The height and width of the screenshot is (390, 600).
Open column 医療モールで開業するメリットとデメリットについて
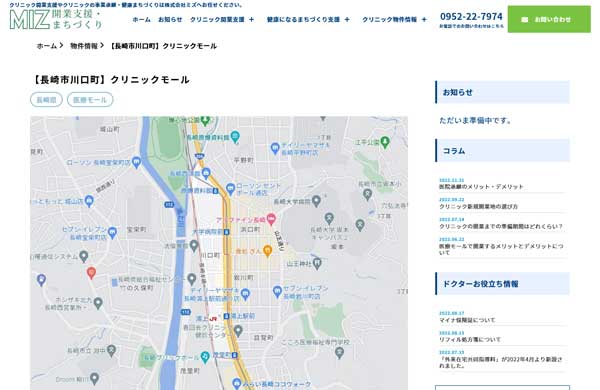click(x=501, y=249)
